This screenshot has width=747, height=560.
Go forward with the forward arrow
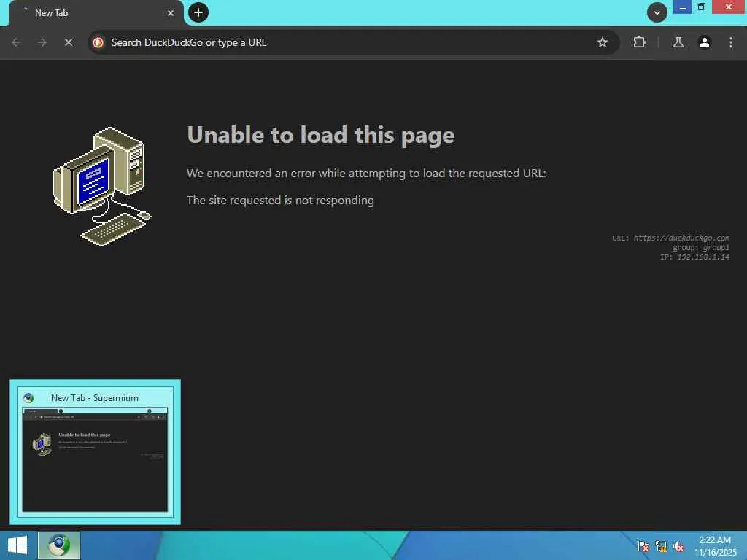click(42, 42)
